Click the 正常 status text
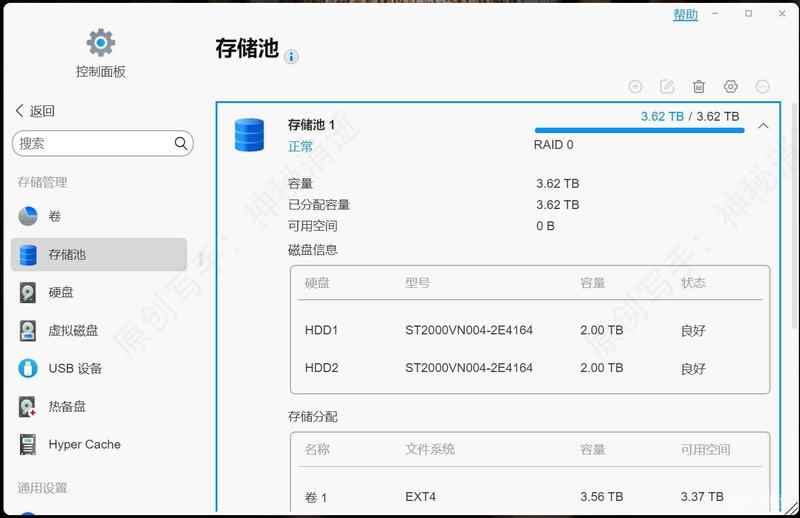 [x=300, y=146]
